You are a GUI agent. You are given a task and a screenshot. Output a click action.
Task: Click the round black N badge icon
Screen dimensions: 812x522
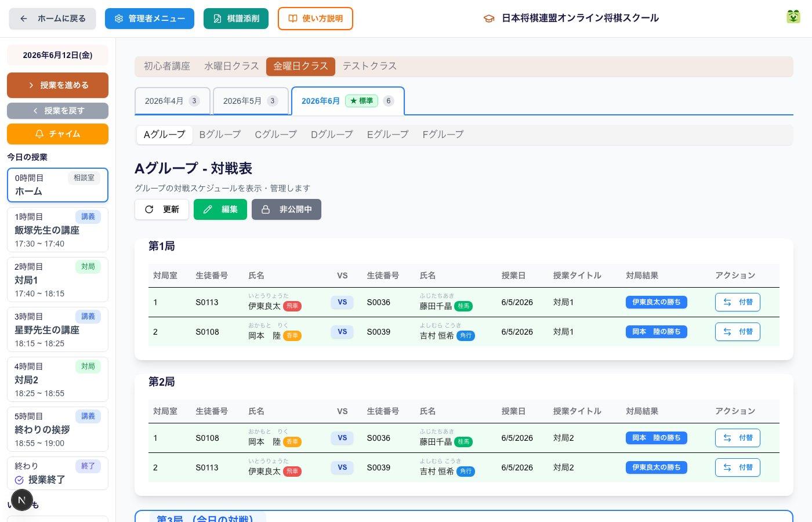click(21, 500)
